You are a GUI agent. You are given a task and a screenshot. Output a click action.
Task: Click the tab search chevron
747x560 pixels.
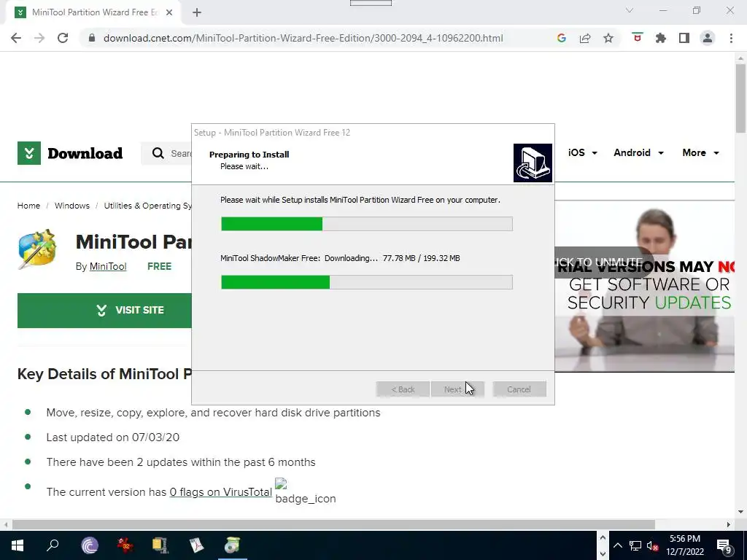click(x=630, y=10)
